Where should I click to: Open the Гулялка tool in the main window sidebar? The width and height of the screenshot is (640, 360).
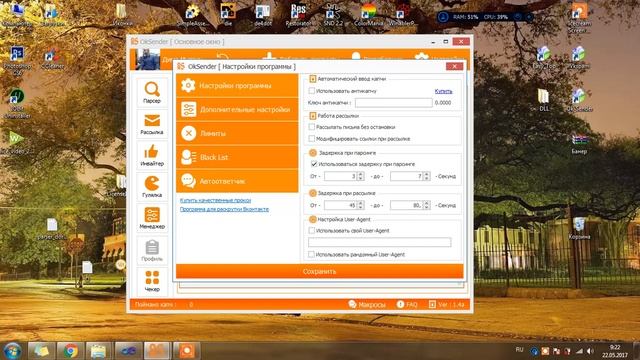click(x=152, y=187)
